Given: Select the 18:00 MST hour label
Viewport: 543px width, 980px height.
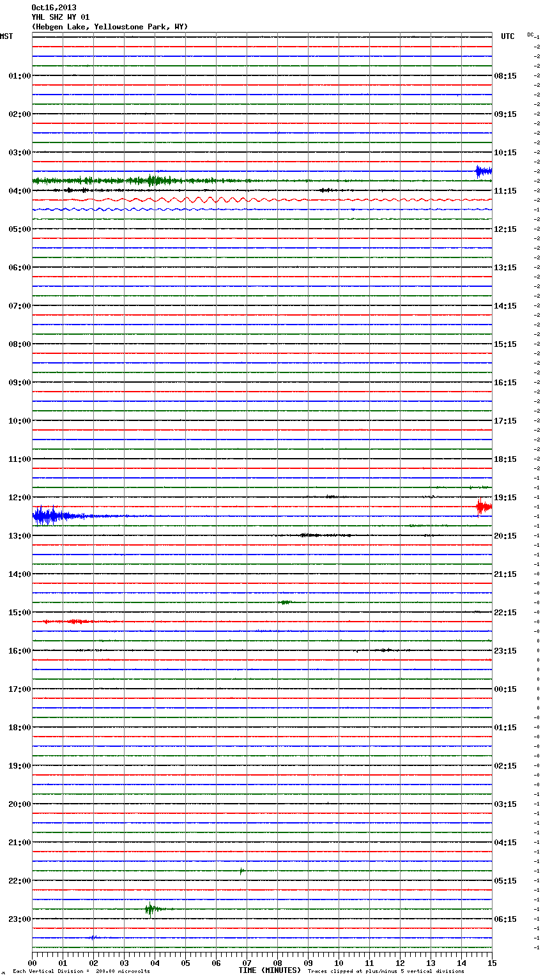Looking at the screenshot, I should [19, 728].
